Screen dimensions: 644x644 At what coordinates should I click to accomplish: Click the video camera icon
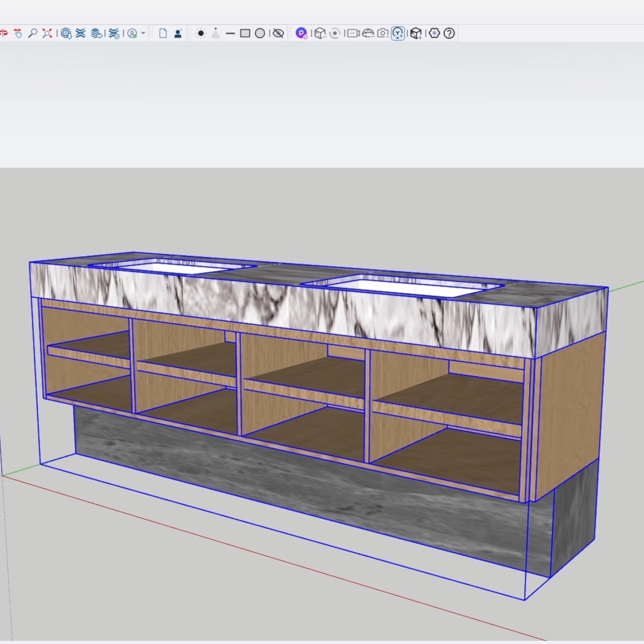pos(353,33)
